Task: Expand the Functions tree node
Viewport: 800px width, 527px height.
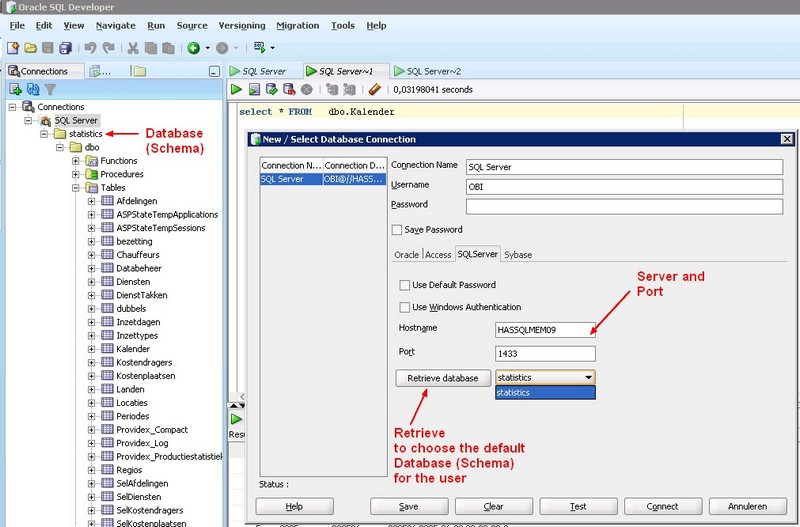Action: click(76, 160)
